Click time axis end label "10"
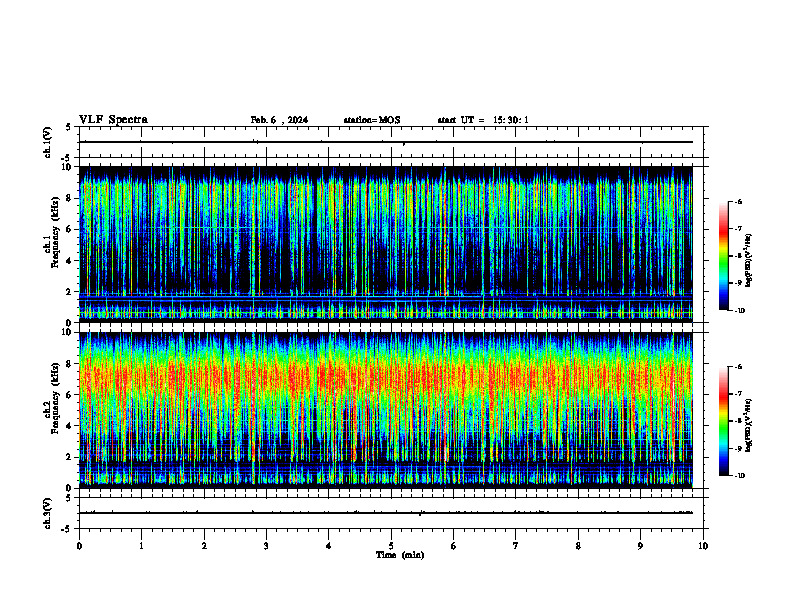The image size is (792, 612). [703, 546]
